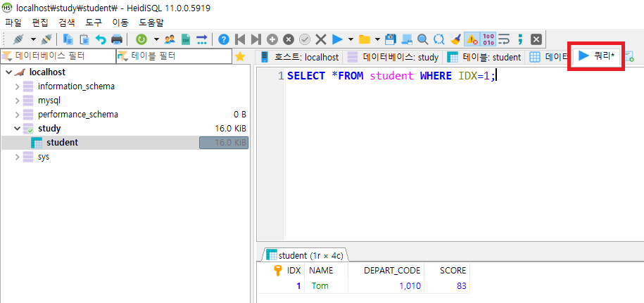The width and height of the screenshot is (644, 303).
Task: Click the Delete row circle-x icon
Action: click(289, 39)
